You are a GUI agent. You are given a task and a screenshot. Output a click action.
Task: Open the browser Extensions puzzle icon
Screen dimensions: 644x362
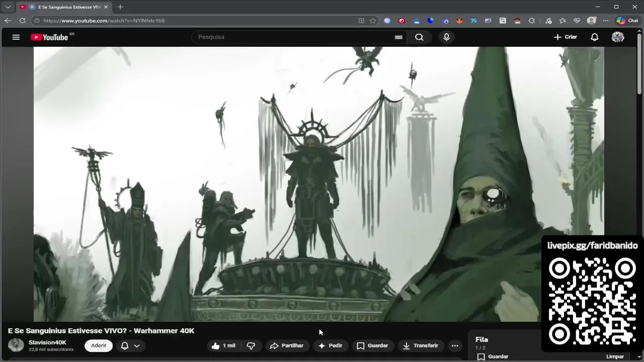(532, 21)
